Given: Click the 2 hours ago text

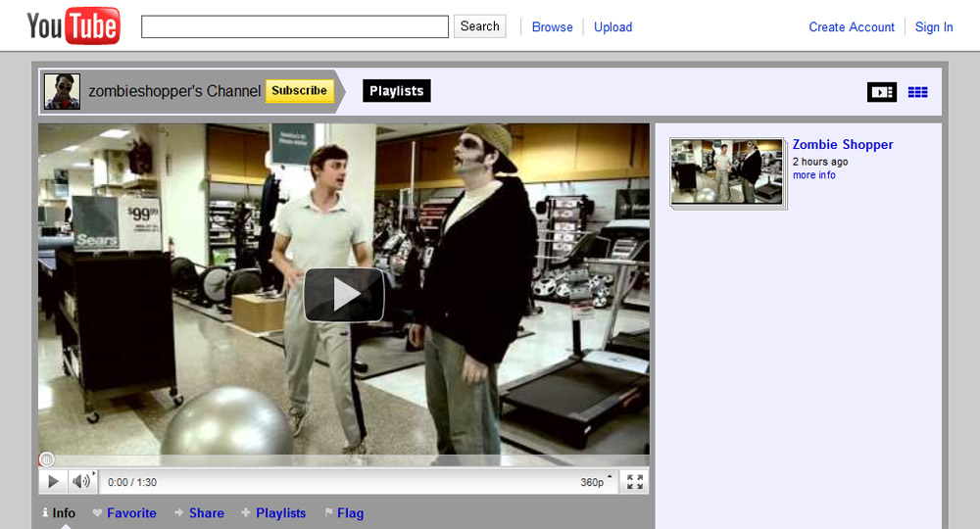Looking at the screenshot, I should click(820, 162).
